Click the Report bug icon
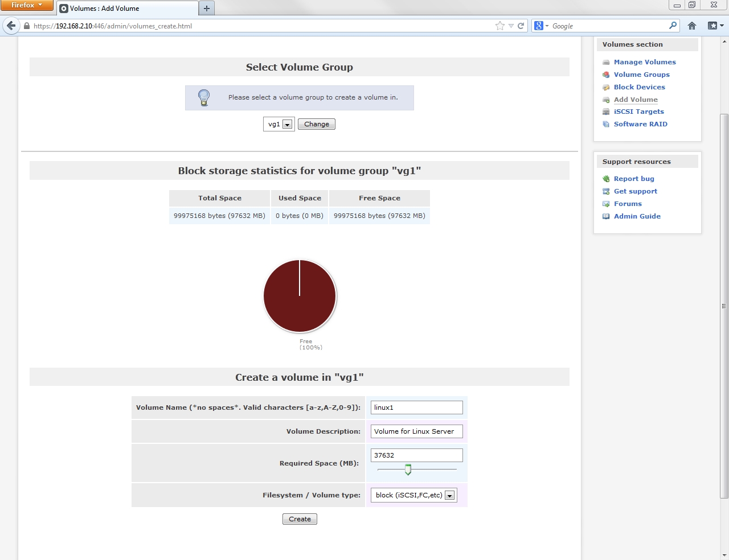This screenshot has width=729, height=560. tap(606, 179)
